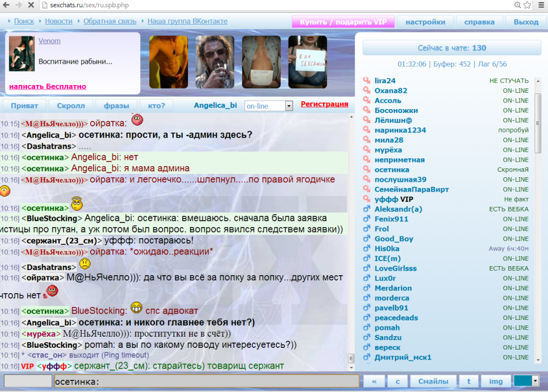Image resolution: width=548 pixels, height=392 pixels.
Task: Click into the message input field
Action: tap(206, 381)
